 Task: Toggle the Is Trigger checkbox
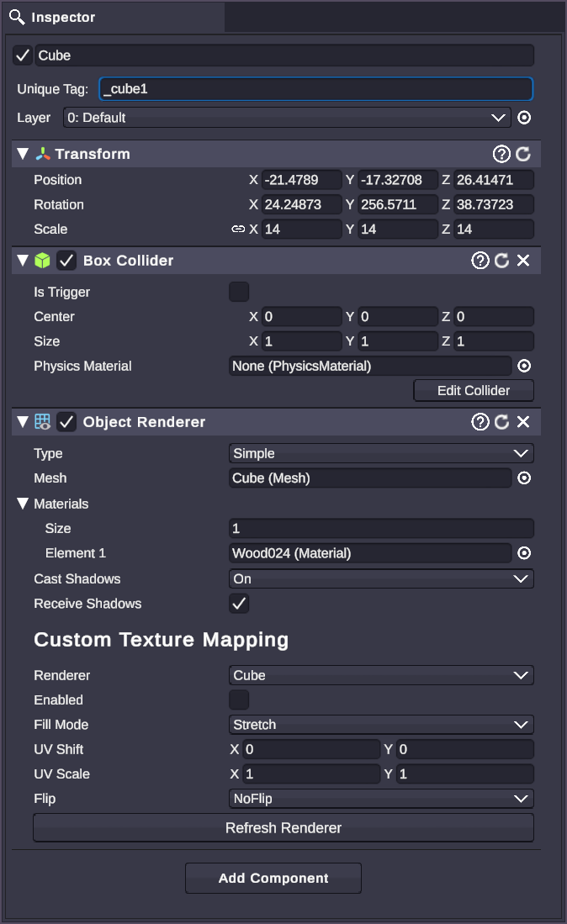pos(239,291)
